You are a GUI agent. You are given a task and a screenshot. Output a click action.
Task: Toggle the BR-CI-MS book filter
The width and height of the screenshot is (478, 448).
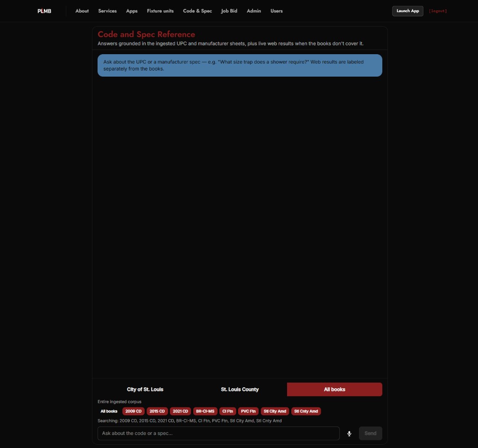coord(205,411)
